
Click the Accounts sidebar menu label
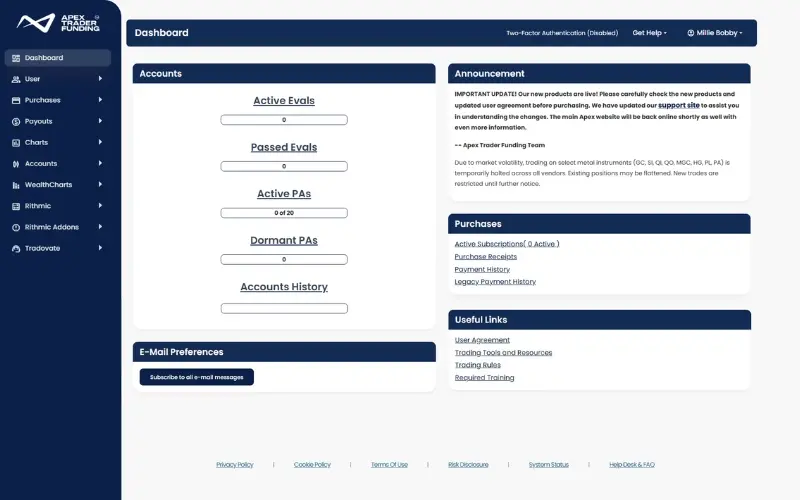(41, 164)
